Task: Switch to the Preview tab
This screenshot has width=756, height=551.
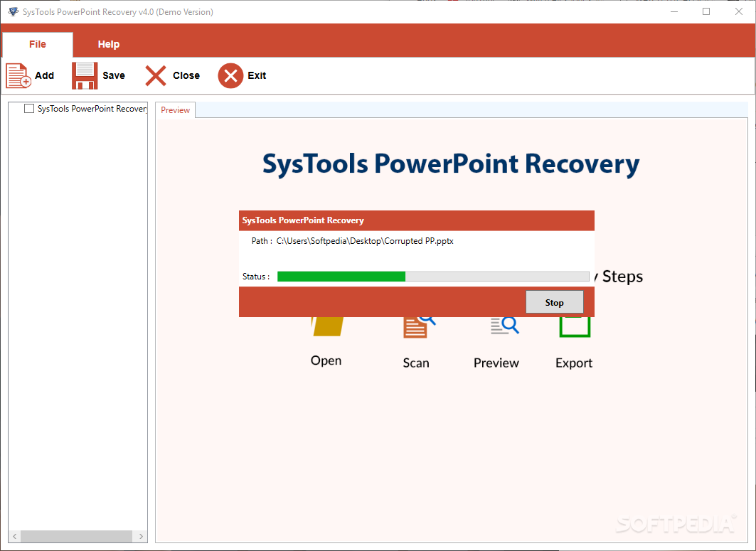Action: coord(176,110)
